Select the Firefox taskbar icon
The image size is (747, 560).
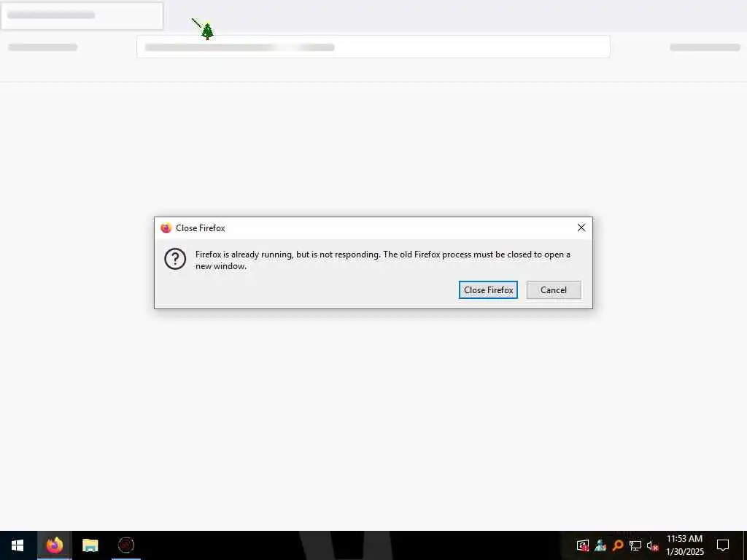tap(54, 545)
